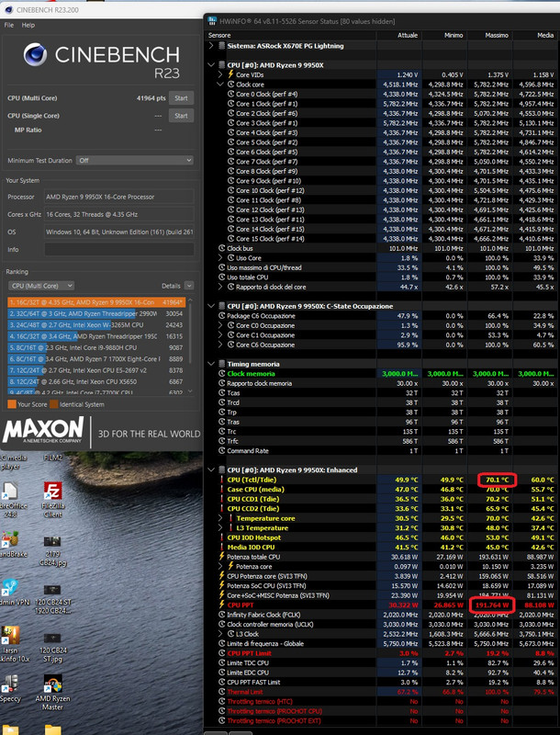This screenshot has height=735, width=560.
Task: Open the Minimum Test Duration dropdown
Action: pos(135,160)
